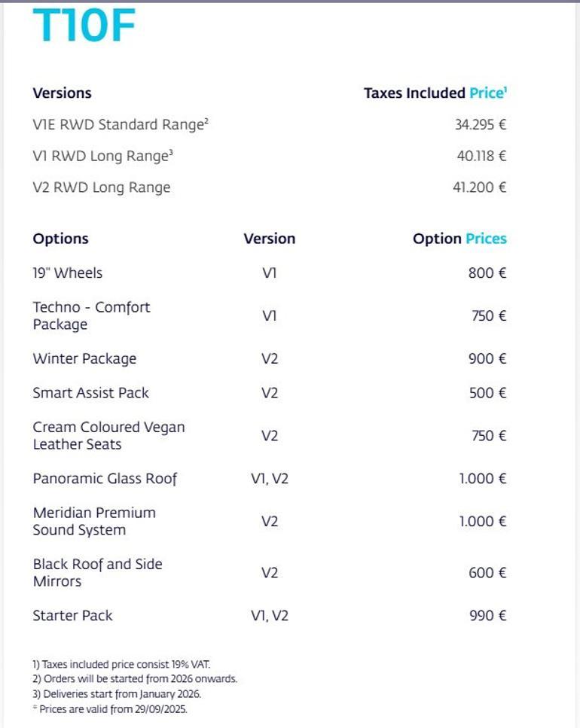This screenshot has width=580, height=728.
Task: Click the 19% VAT footnote text
Action: coord(121,664)
